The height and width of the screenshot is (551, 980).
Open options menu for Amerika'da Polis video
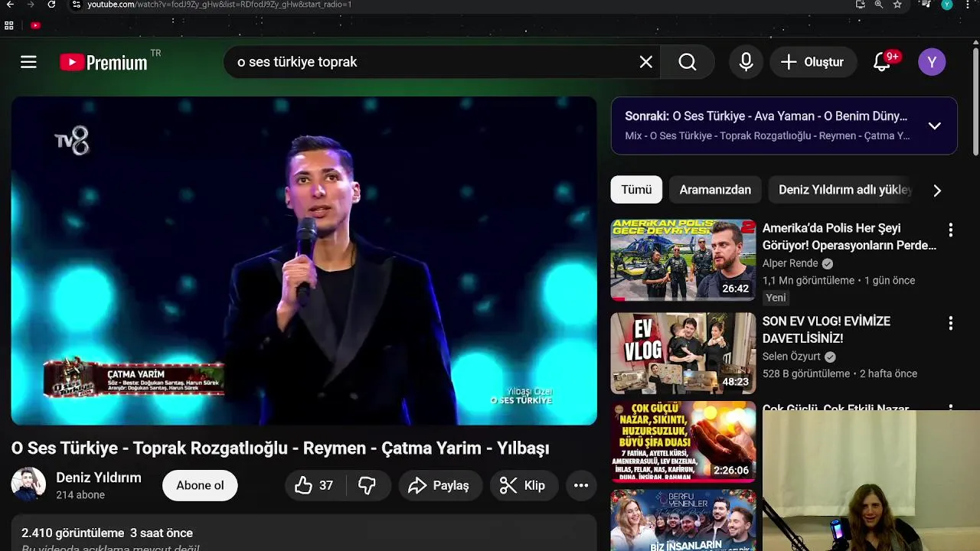click(950, 230)
